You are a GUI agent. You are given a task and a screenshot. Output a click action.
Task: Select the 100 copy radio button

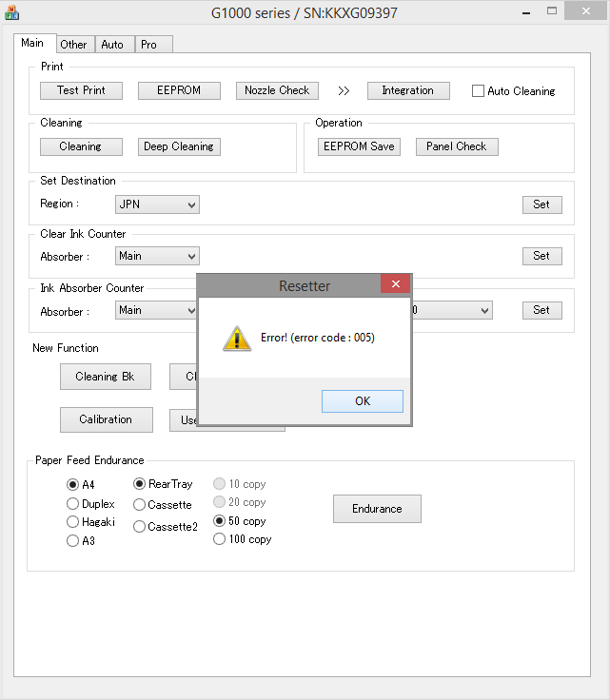point(219,539)
